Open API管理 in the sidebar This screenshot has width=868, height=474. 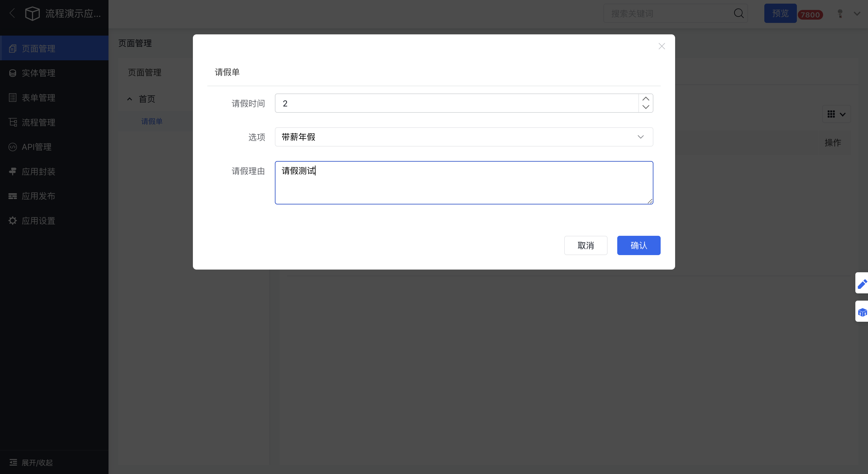tap(54, 147)
